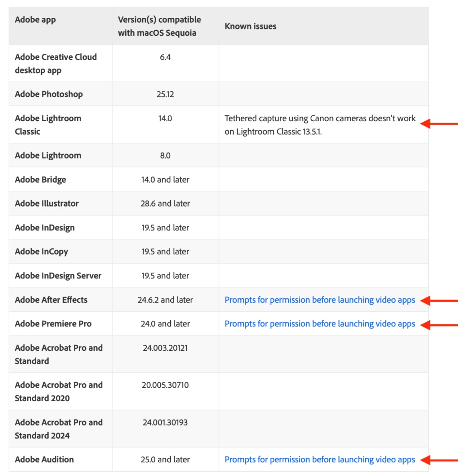
Task: Click Adobe InCopy '19.5 and later' cell
Action: (x=165, y=252)
